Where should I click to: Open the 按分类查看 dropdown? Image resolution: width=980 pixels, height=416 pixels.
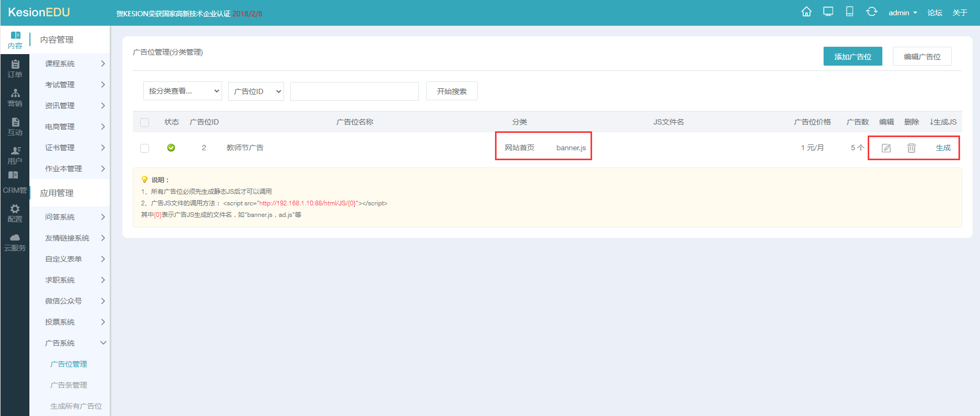point(183,91)
